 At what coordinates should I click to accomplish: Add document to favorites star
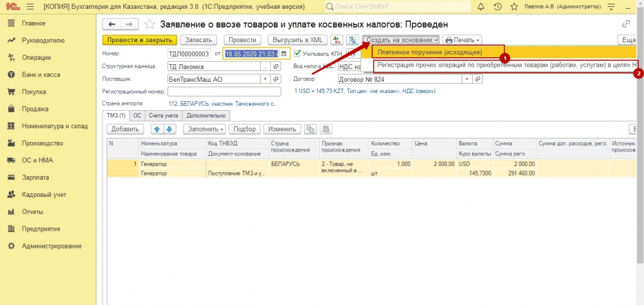click(x=149, y=25)
